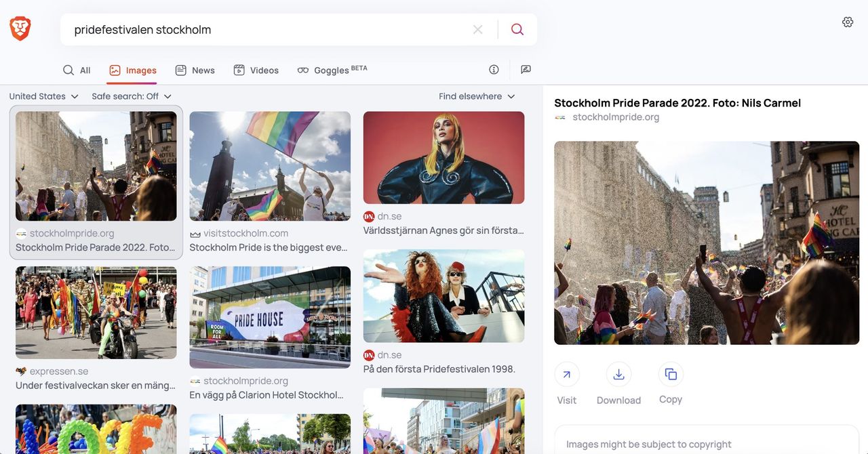Open search settings via the gear icon
This screenshot has width=868, height=454.
(x=847, y=21)
